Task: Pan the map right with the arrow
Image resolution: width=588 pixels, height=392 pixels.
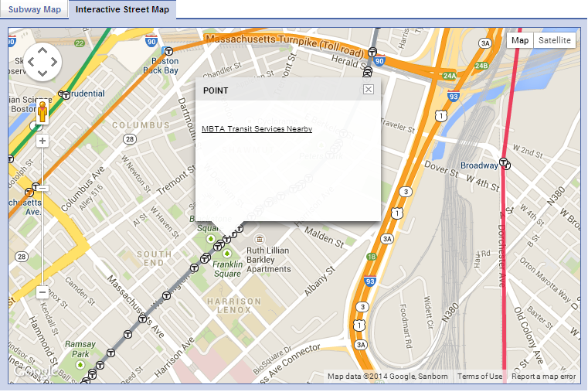Action: 54,62
